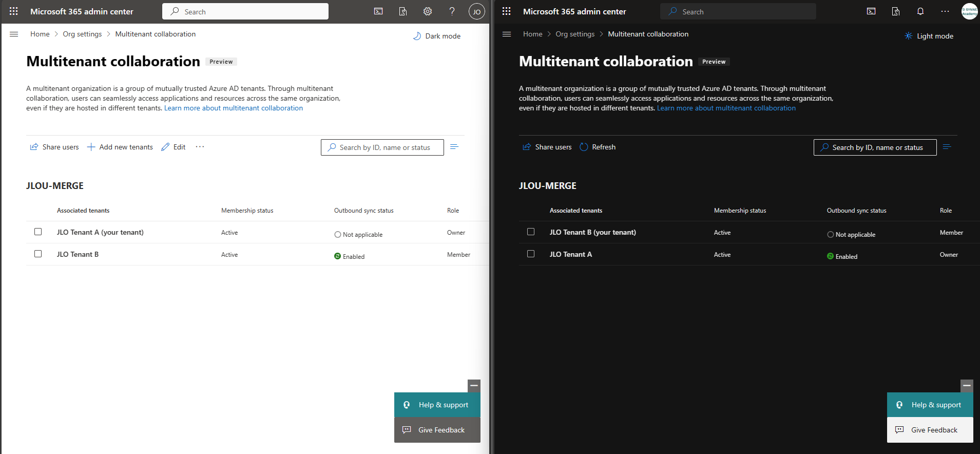Open Help & support in left window
980x454 pixels.
[437, 405]
